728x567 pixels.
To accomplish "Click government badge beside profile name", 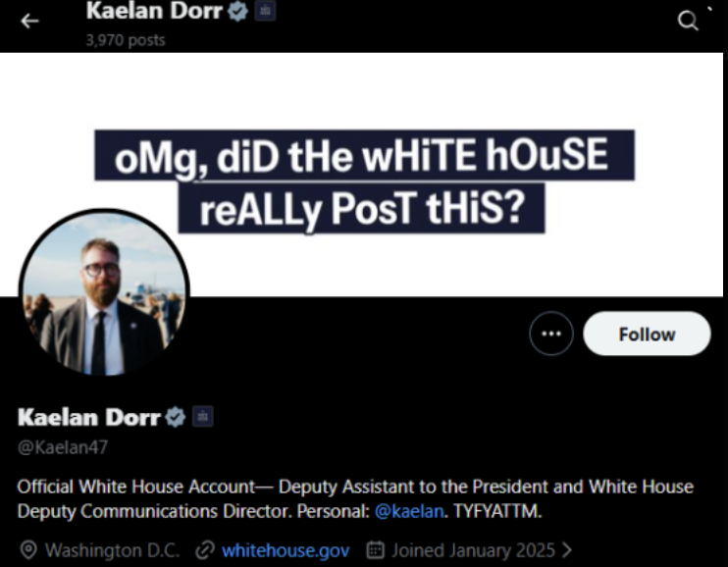I will point(203,417).
